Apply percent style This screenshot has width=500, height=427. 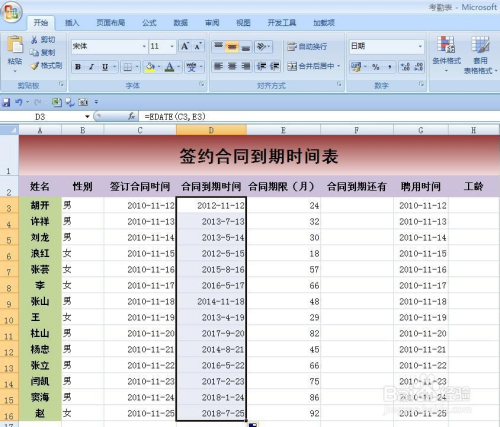[376, 67]
